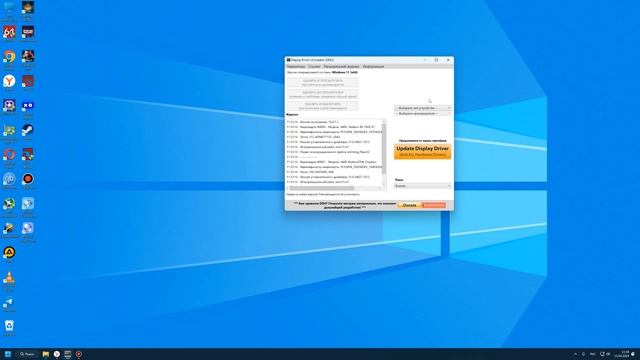The height and width of the screenshot is (360, 640).
Task: Open the taskbar search box
Action: point(27,354)
